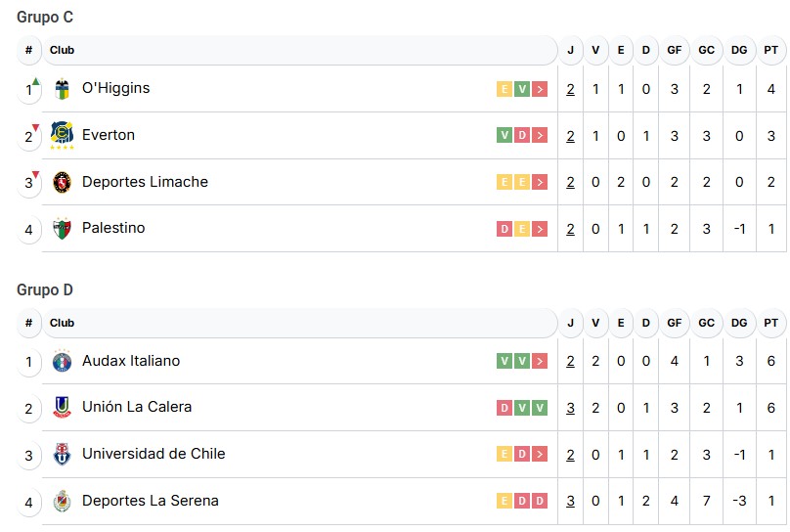Click the O'Higgins club crest icon
Viewport: 790px width, 532px height.
pos(62,89)
